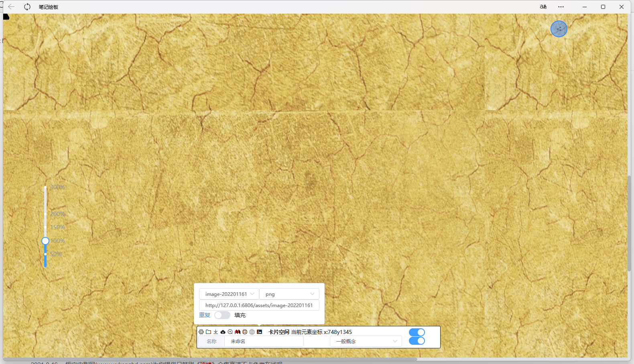This screenshot has height=364, width=634.
Task: Click the cloud upload icon
Action: (223, 332)
